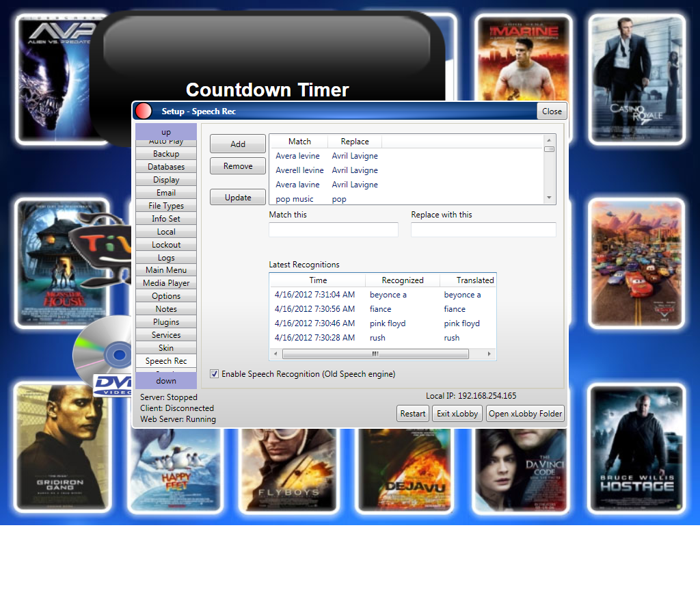Click Open xLobby Folder button
This screenshot has width=700, height=597.
click(525, 414)
